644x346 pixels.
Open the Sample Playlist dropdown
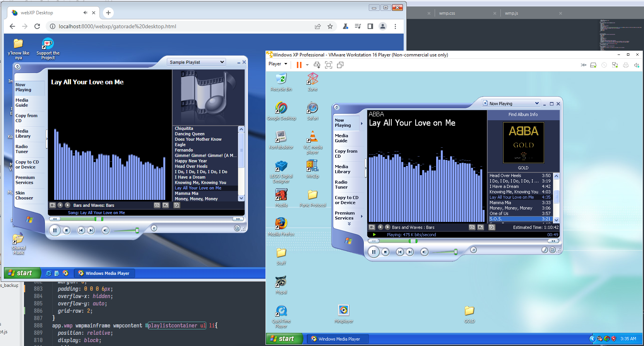[197, 62]
